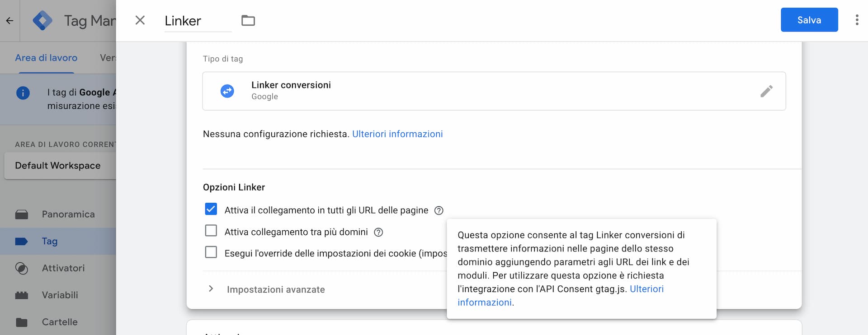Viewport: 868px width, 335px height.
Task: Click the pencil icon to edit tag type
Action: pyautogui.click(x=766, y=91)
